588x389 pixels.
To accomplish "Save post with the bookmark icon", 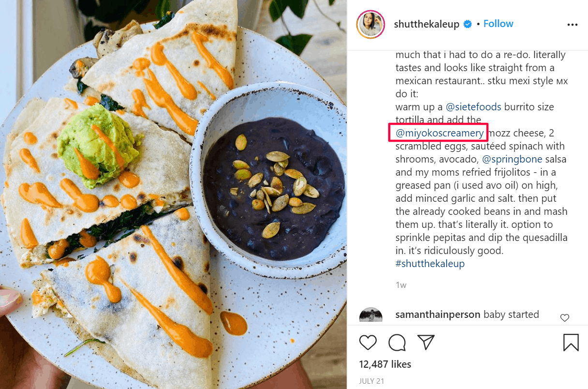I will pos(571,343).
